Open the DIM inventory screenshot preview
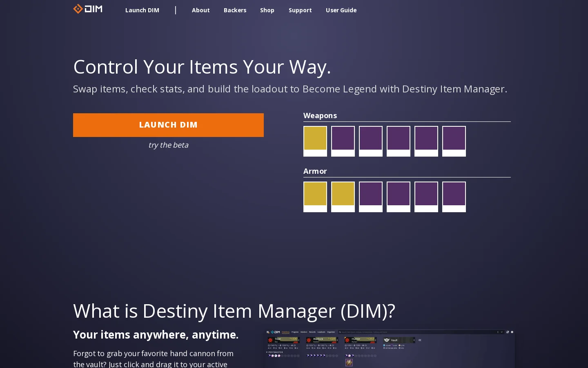Screen dimensions: 588x368 point(389,349)
